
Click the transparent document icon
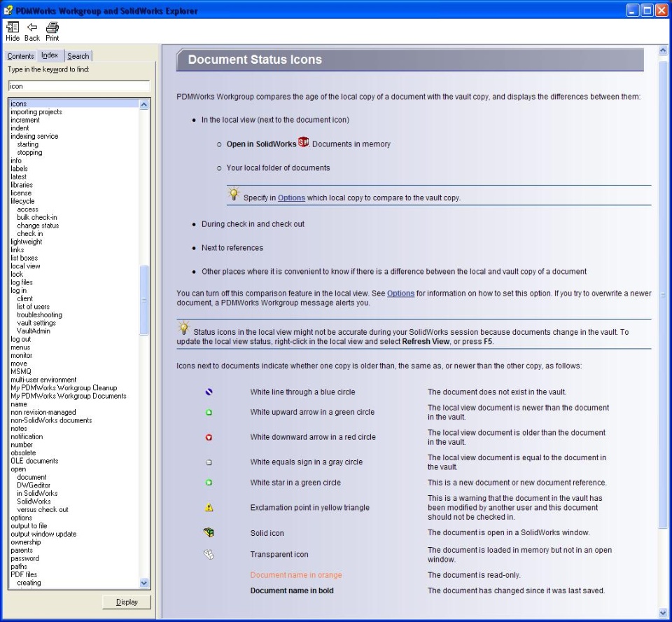[x=209, y=554]
